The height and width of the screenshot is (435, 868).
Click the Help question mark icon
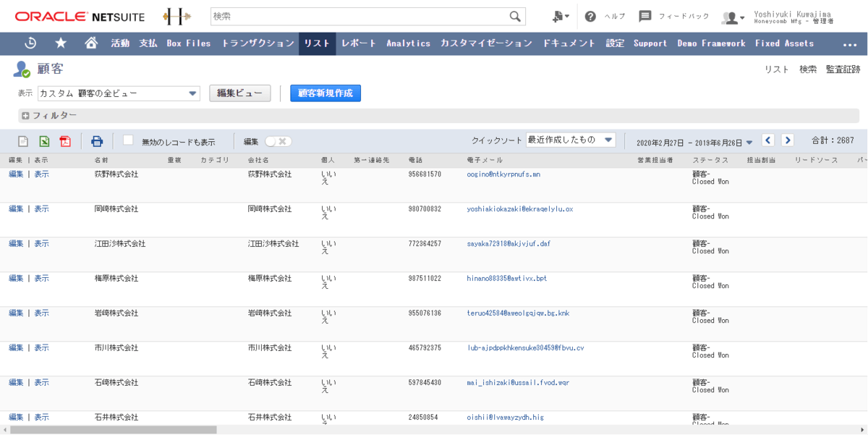click(x=590, y=16)
